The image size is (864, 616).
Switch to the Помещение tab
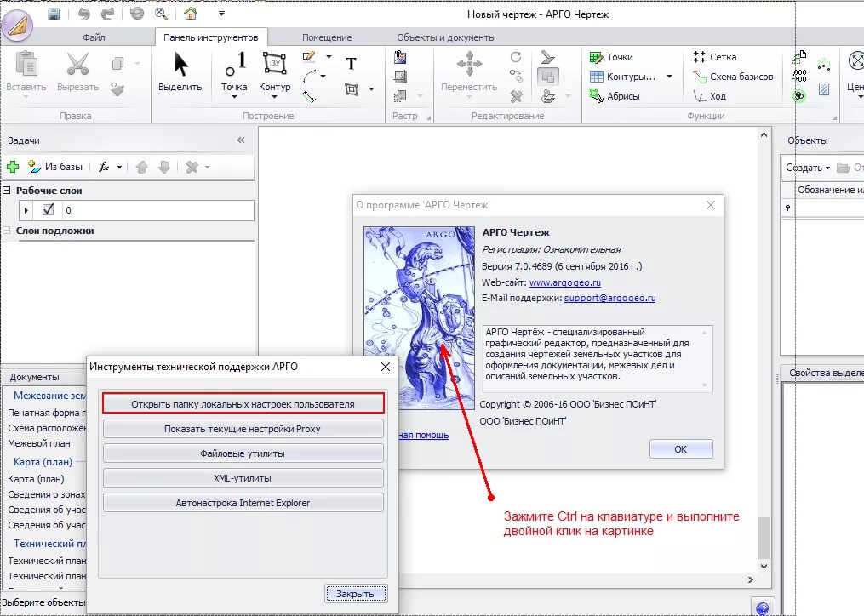tap(327, 37)
